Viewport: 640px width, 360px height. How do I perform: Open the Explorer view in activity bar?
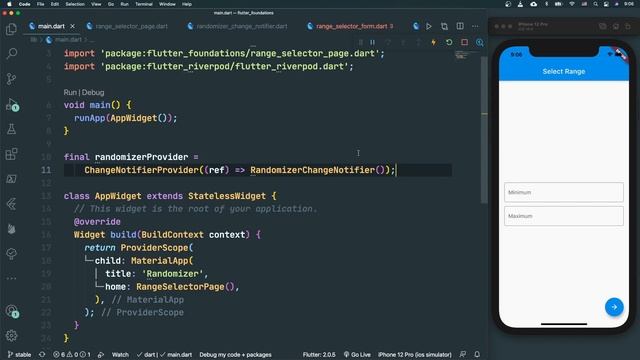point(11,29)
